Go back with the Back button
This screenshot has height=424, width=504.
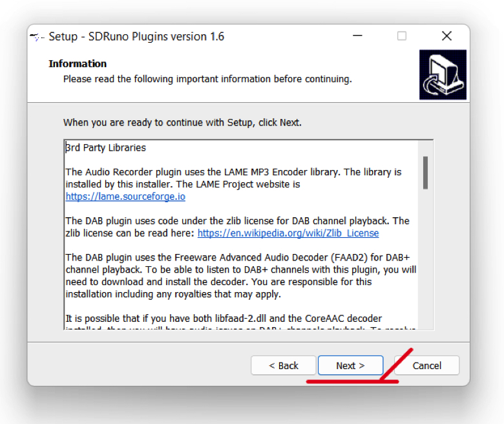[x=283, y=365]
